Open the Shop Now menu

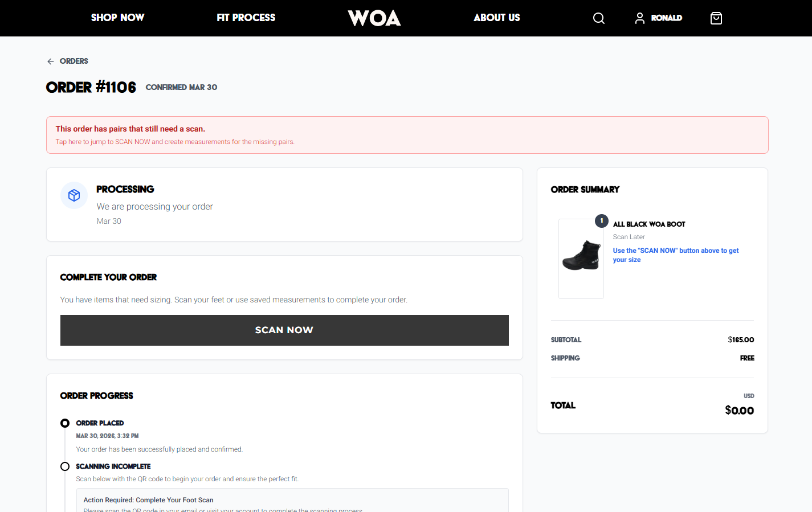pos(118,18)
